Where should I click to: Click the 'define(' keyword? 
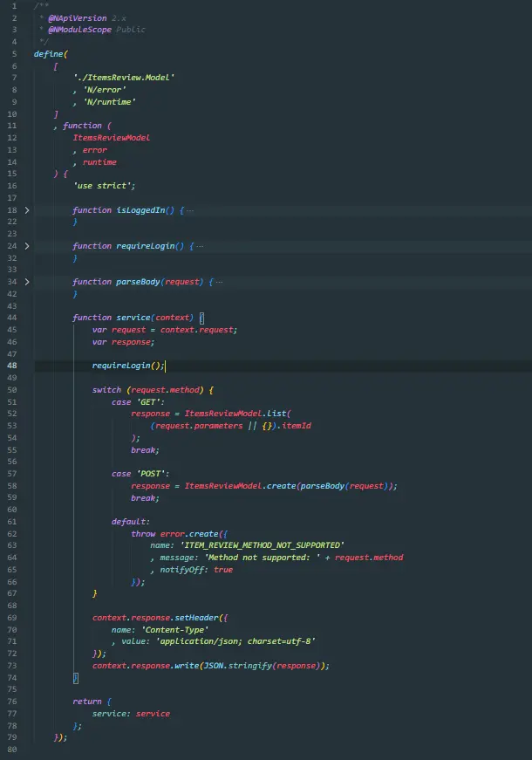(51, 54)
